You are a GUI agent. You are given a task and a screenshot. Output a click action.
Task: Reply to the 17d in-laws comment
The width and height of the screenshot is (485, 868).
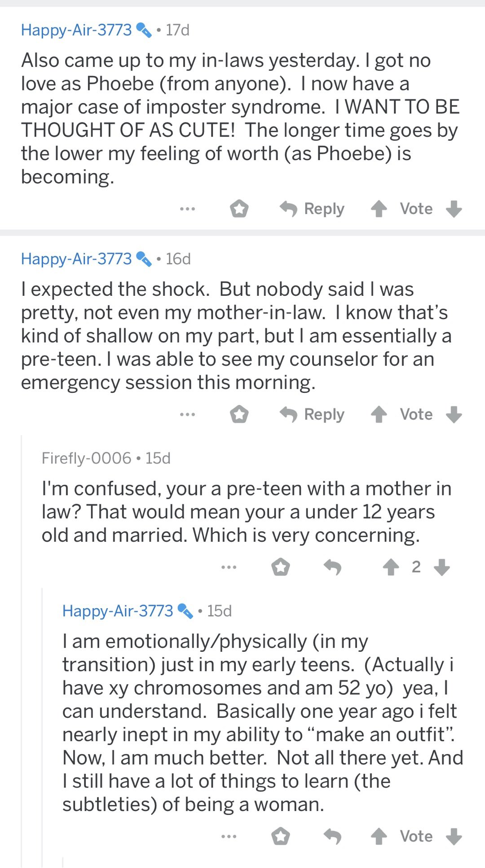coord(312,209)
